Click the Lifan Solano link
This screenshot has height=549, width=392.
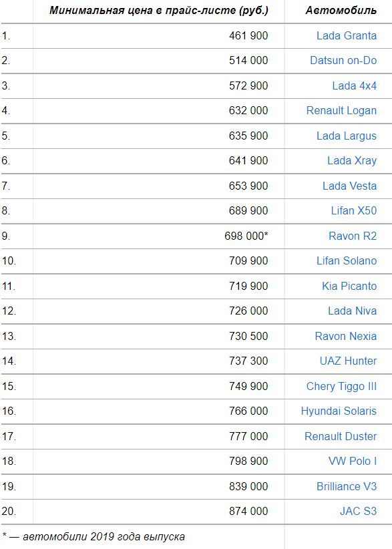tap(347, 261)
